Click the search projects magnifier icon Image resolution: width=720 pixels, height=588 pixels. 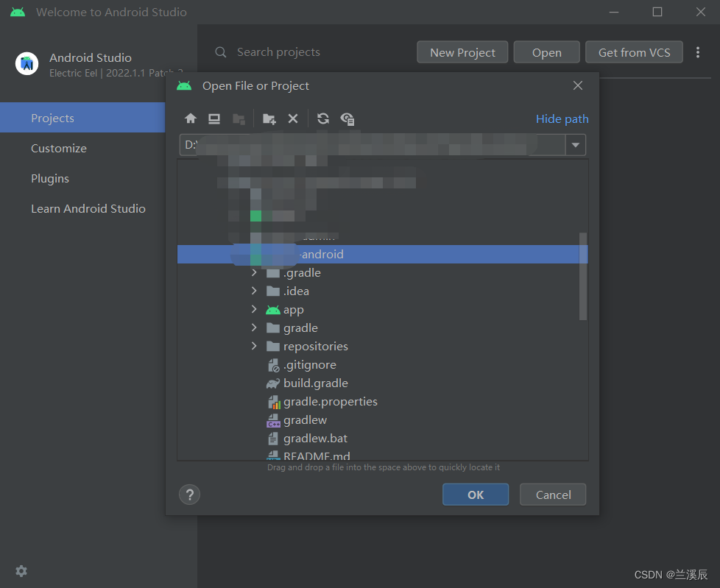tap(221, 52)
